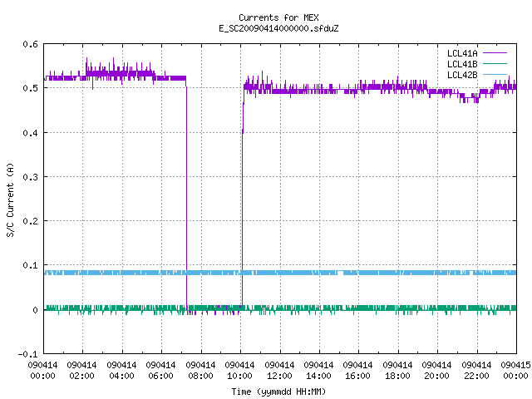Click the y-axis tick value 0.2
The image size is (532, 399).
[x=30, y=221]
